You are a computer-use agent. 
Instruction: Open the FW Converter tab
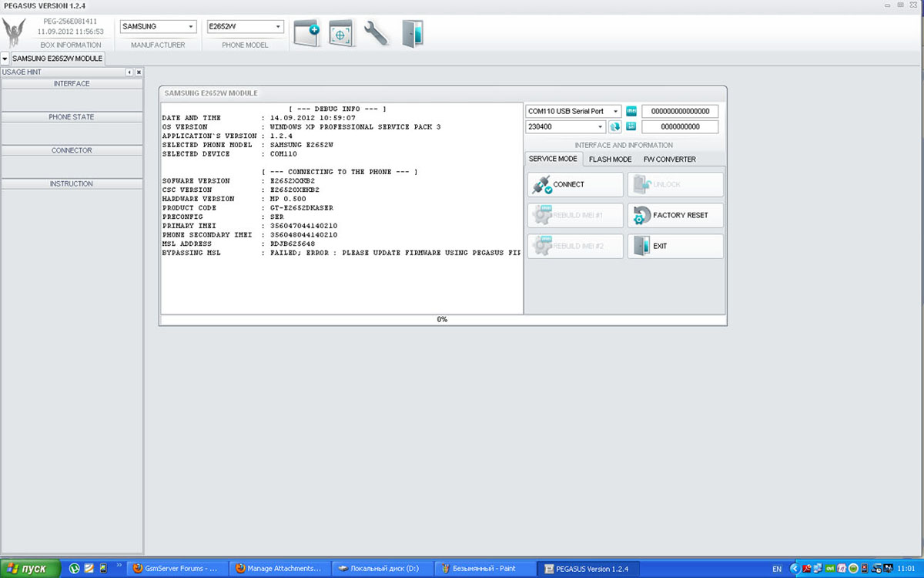click(669, 160)
